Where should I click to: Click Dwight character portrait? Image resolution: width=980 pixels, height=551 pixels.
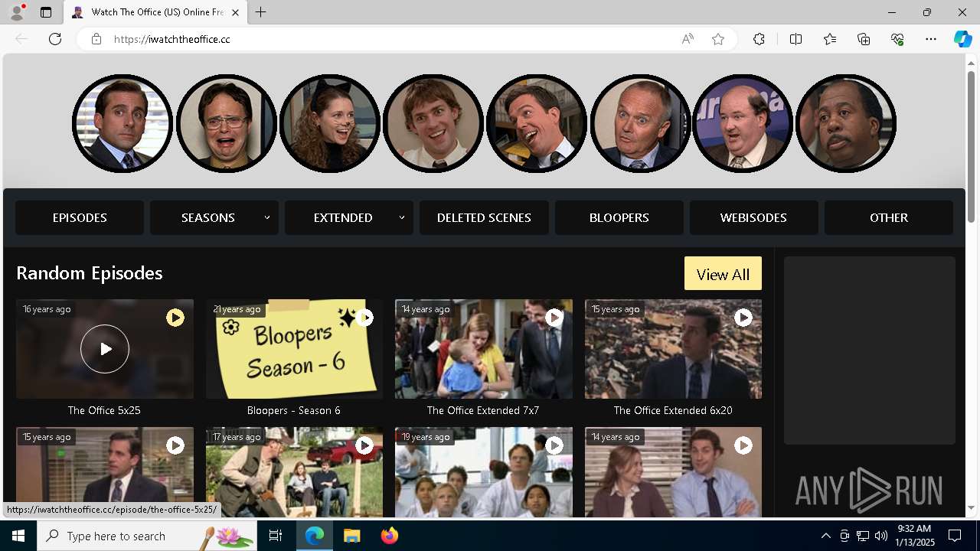(x=226, y=123)
